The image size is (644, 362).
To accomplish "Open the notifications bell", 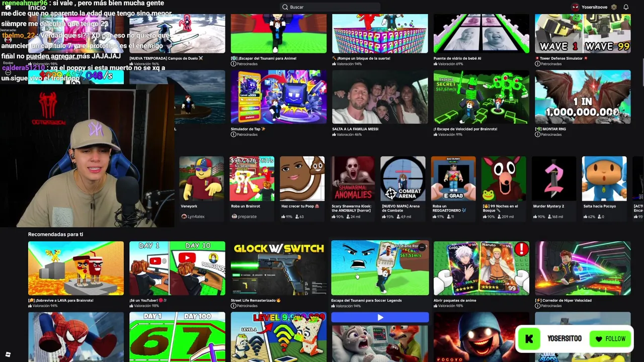I will [626, 7].
